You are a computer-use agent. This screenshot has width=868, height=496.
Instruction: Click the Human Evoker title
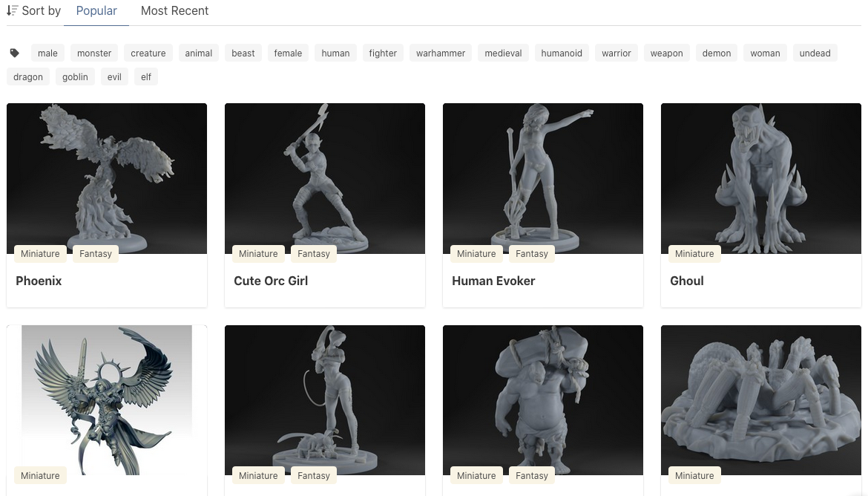tap(493, 281)
